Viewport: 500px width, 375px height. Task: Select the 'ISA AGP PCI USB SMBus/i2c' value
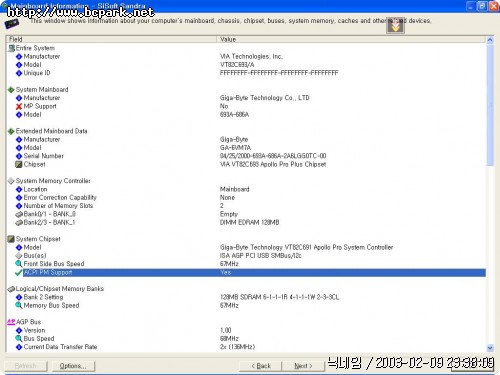click(260, 256)
